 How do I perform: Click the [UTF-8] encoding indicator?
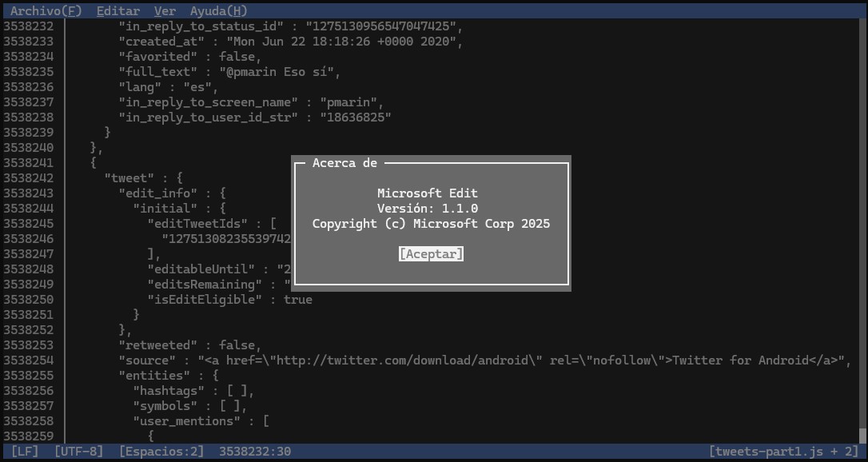coord(78,452)
